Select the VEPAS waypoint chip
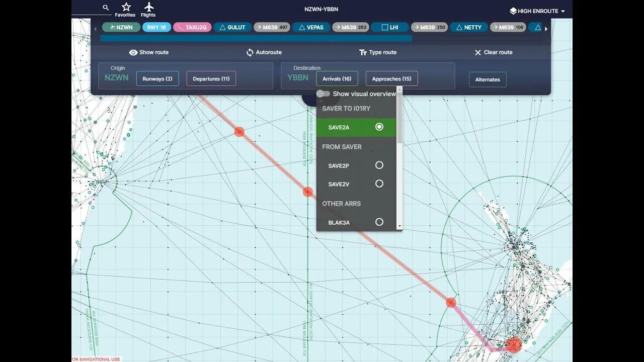This screenshot has height=362, width=644. point(311,27)
